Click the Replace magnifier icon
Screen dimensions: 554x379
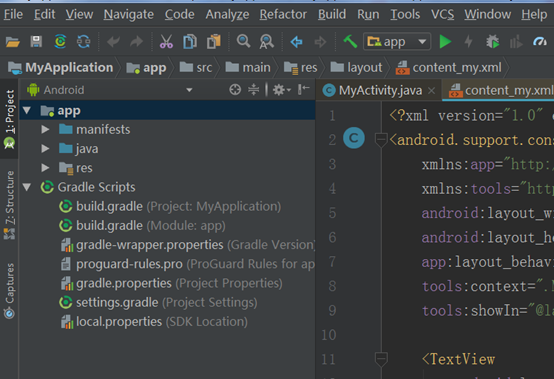(267, 42)
